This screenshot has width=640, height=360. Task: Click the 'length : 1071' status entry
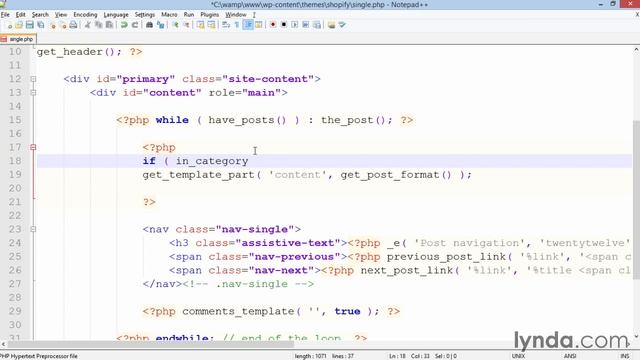coord(310,356)
